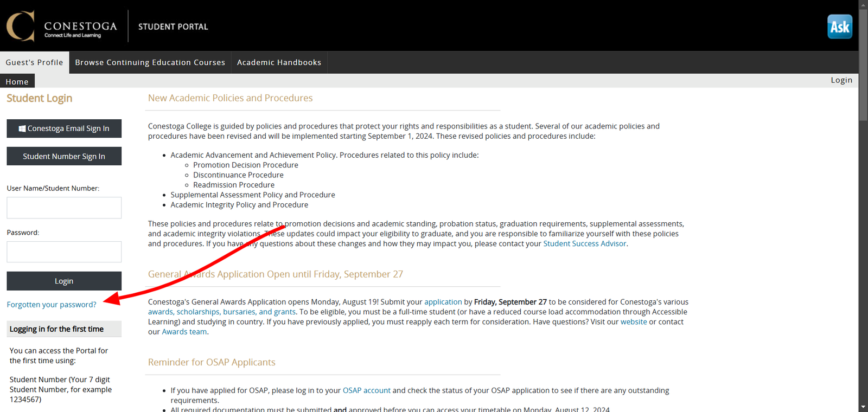
Task: Contact the Awards team link
Action: [184, 332]
